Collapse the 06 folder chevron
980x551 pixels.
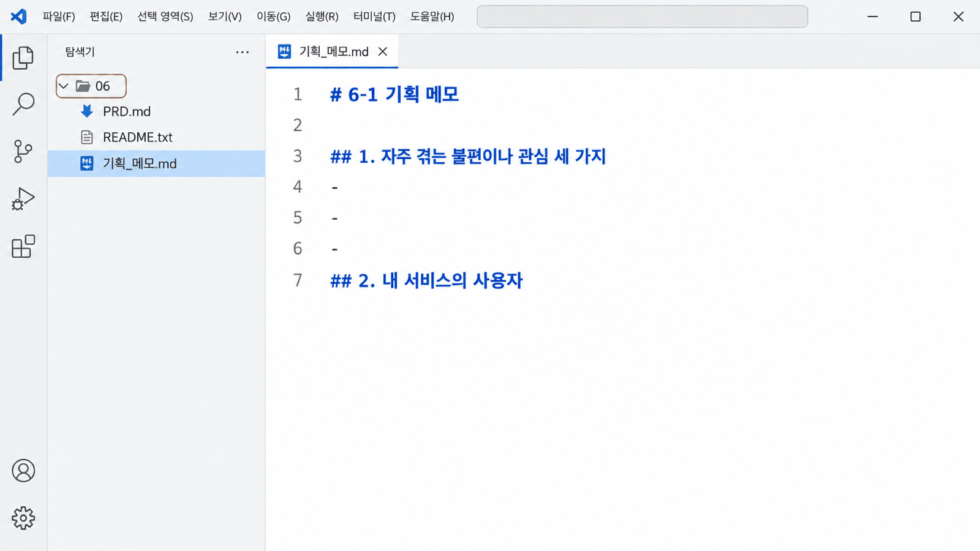click(x=64, y=86)
